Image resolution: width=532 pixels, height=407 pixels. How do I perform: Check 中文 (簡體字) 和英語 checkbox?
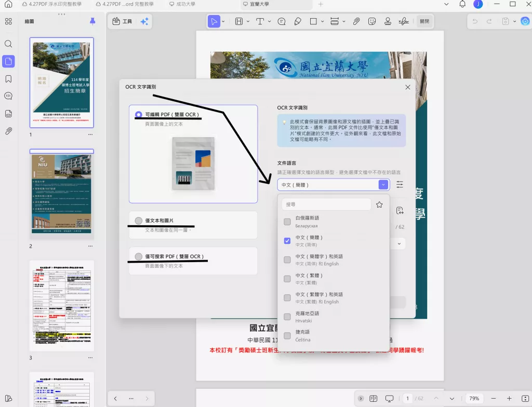287,260
